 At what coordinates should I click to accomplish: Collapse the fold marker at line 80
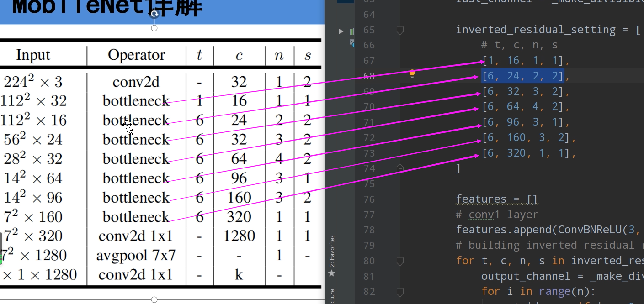(x=400, y=261)
